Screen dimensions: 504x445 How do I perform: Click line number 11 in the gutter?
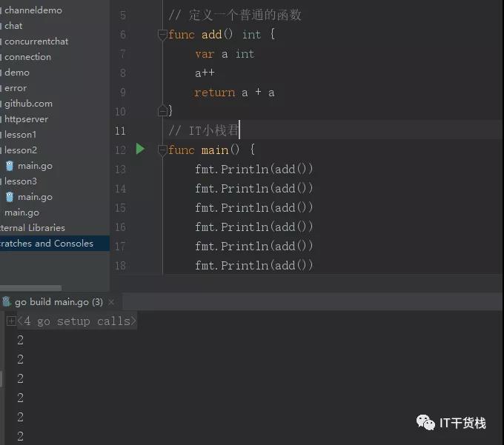coord(120,131)
